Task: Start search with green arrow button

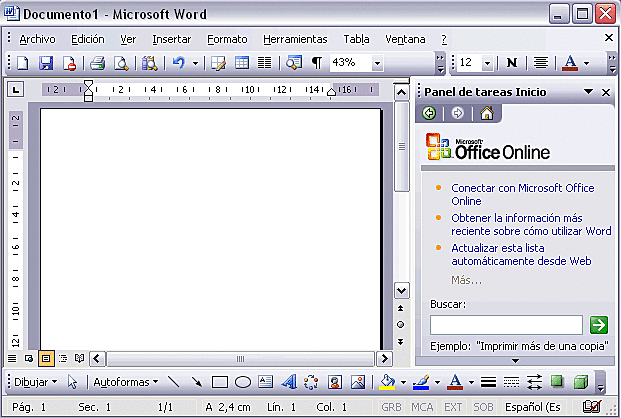Action: point(598,325)
